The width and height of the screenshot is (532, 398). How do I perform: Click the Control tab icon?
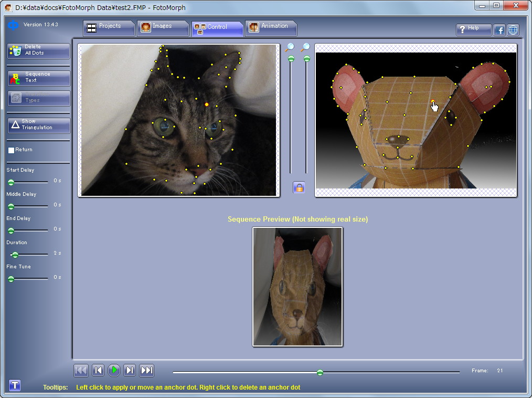(x=200, y=28)
